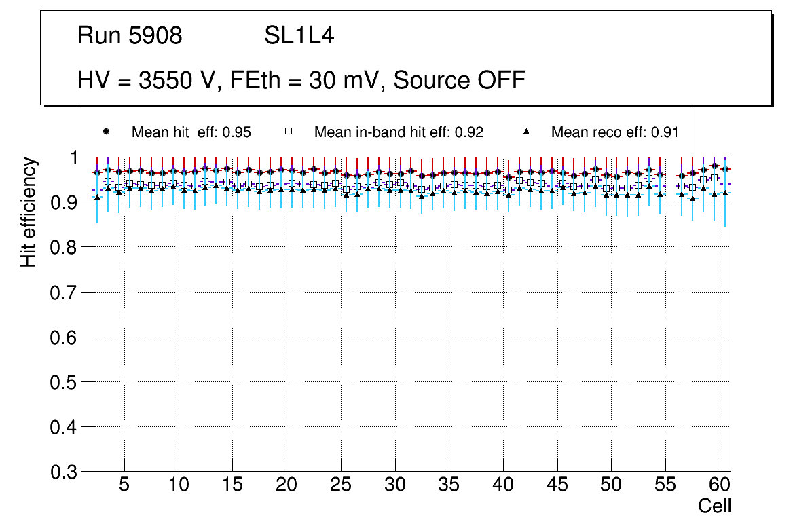Select the 'Mean reco eff: 0.91' legend text
This screenshot has height=524, width=812.
click(614, 132)
